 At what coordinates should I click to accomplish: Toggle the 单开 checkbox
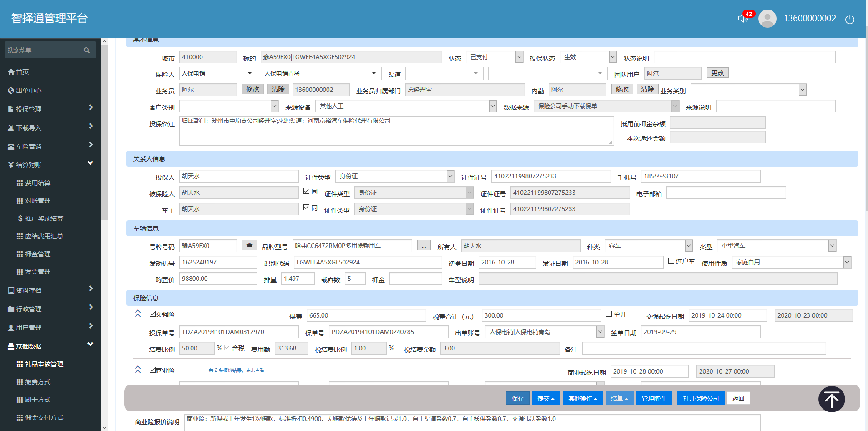(x=609, y=314)
